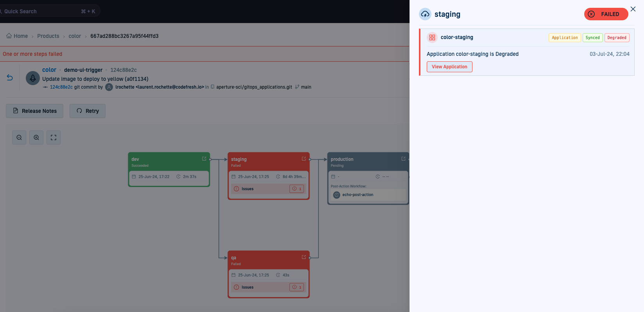Expand Issues row in qa card

coord(268,287)
